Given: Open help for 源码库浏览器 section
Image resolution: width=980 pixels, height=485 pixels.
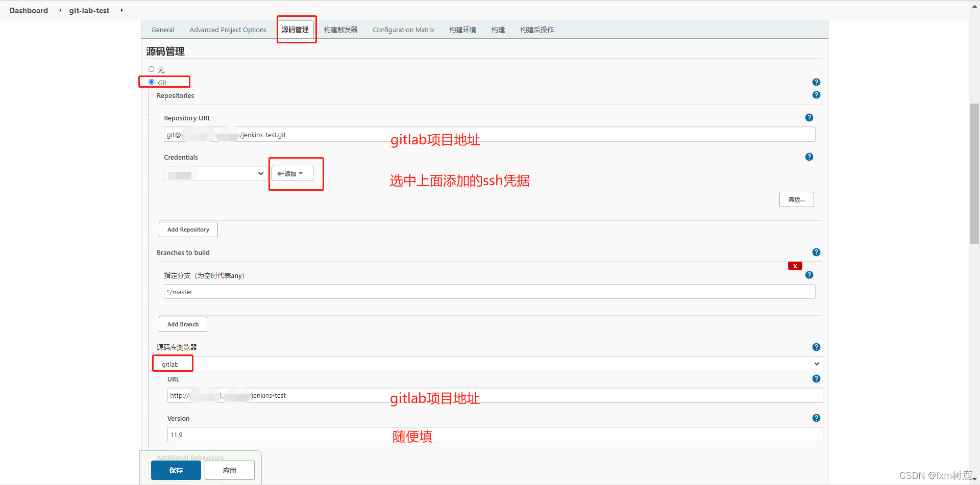Looking at the screenshot, I should point(816,347).
